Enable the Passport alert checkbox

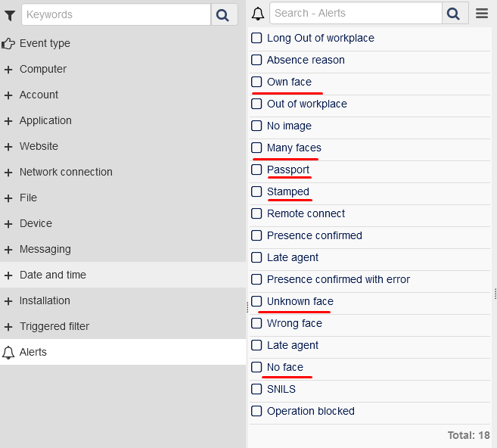point(257,170)
